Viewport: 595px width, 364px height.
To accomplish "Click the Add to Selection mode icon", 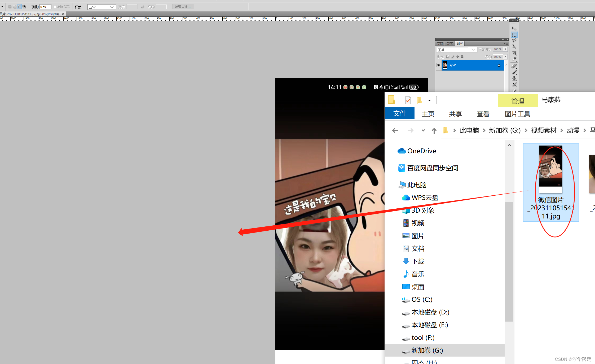I will coord(14,7).
